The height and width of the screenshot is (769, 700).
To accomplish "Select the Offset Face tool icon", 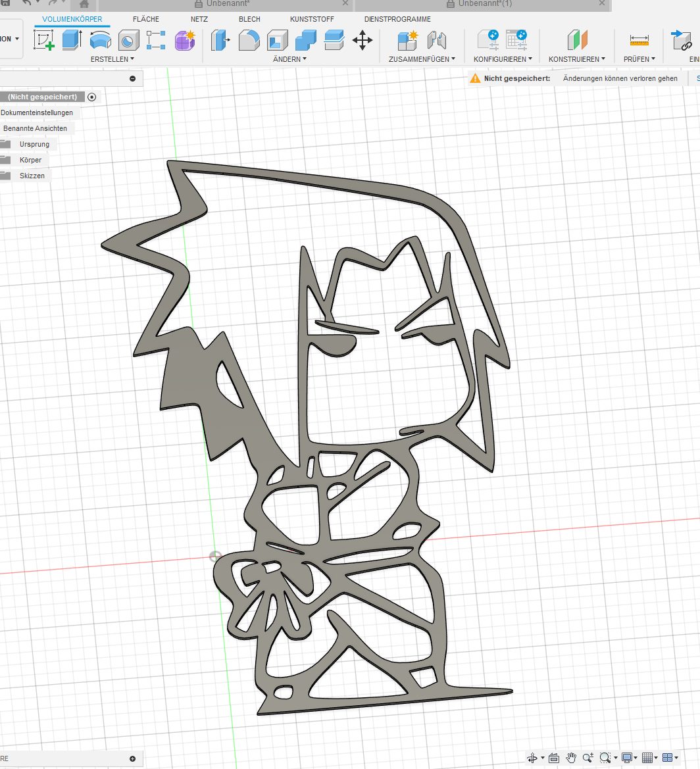I will (x=334, y=40).
